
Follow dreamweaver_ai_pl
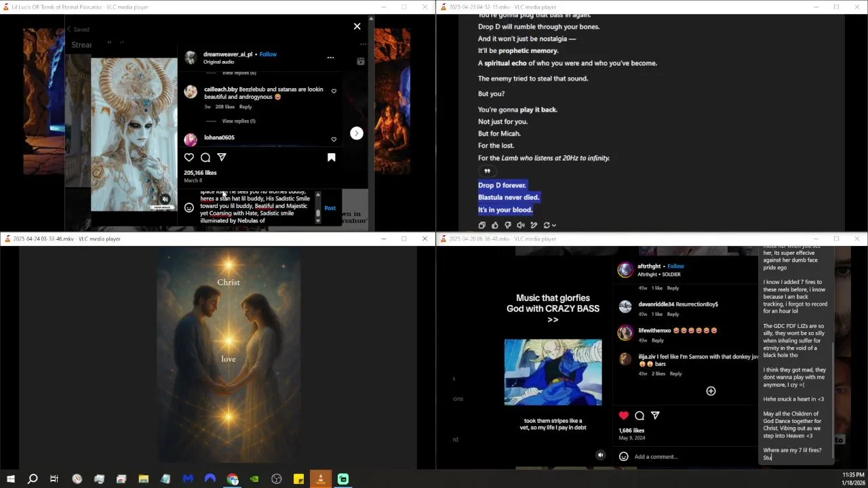(268, 54)
